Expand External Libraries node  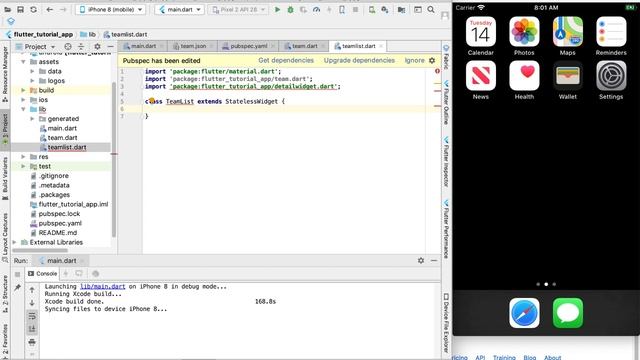click(15, 242)
